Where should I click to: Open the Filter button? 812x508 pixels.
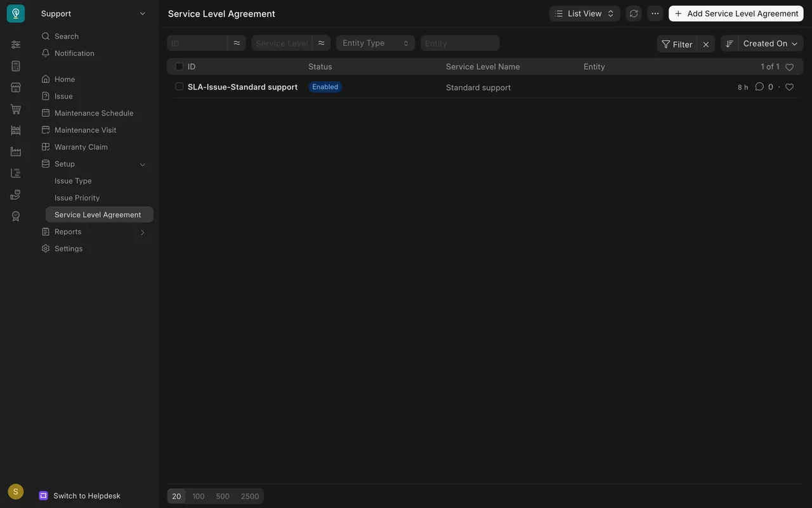677,44
